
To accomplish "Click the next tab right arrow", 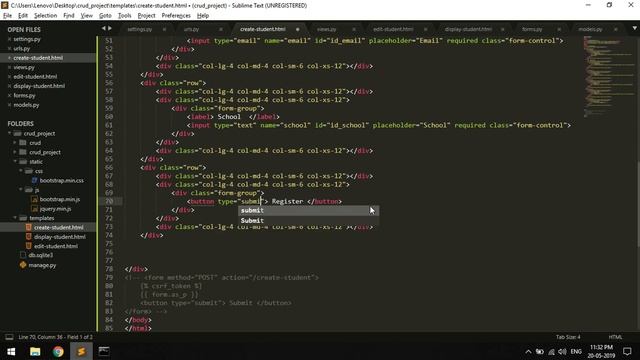I will 110,28.
